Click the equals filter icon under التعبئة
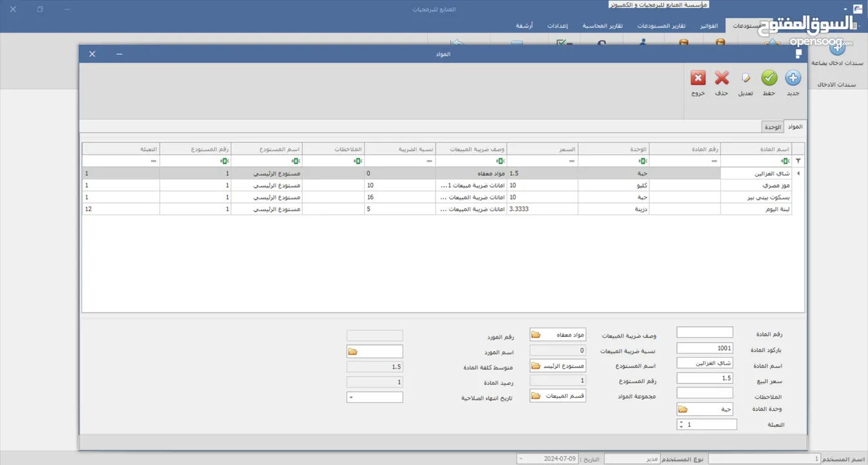Viewport: 868px width, 465px height. tap(153, 161)
